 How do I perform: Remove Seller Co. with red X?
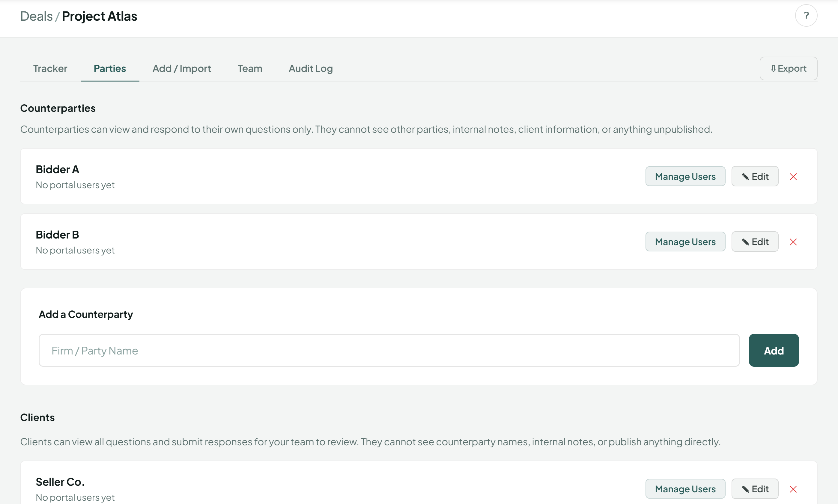(793, 489)
